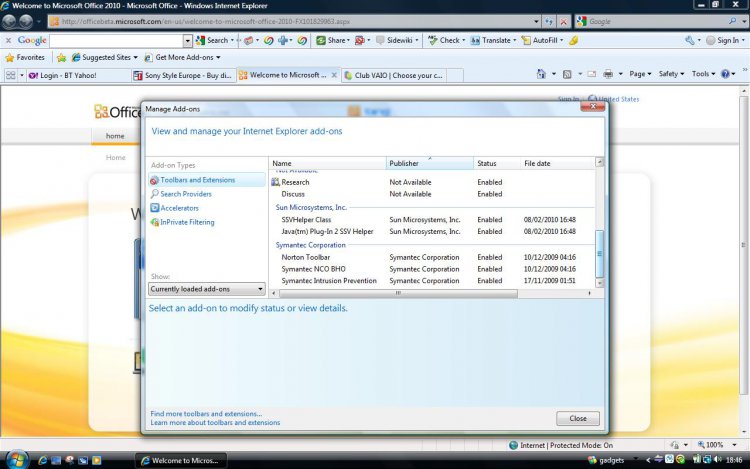Open the Safety menu
Image resolution: width=750 pixels, height=469 pixels.
pos(671,74)
